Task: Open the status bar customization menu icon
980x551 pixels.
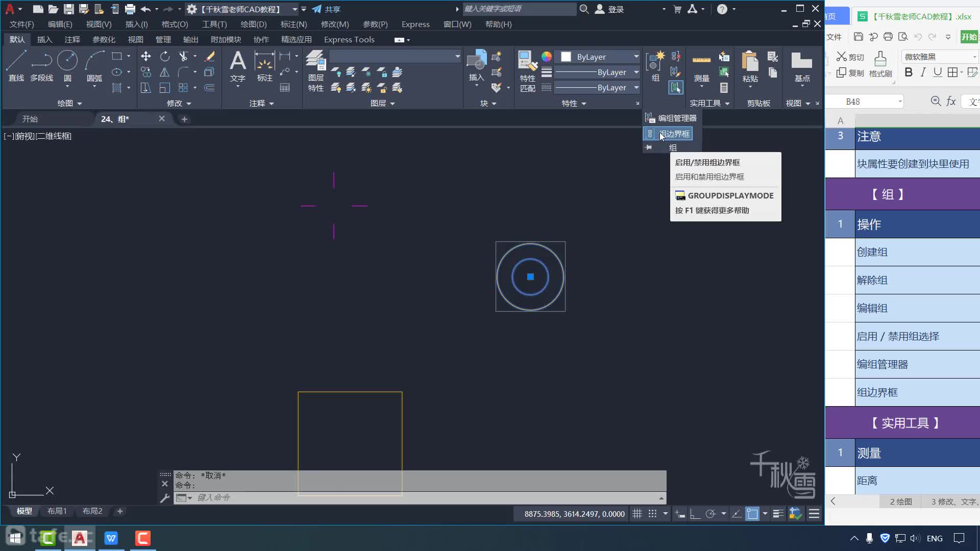Action: pos(814,514)
